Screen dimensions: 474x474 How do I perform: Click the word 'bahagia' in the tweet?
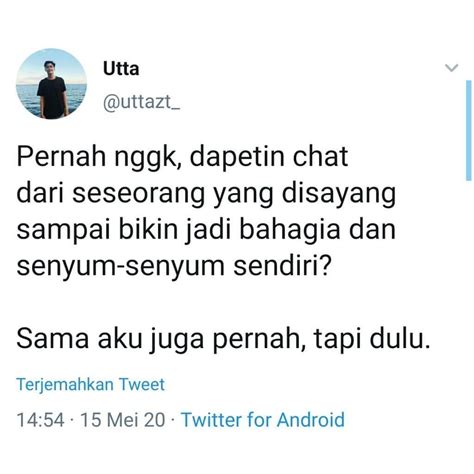(x=290, y=230)
